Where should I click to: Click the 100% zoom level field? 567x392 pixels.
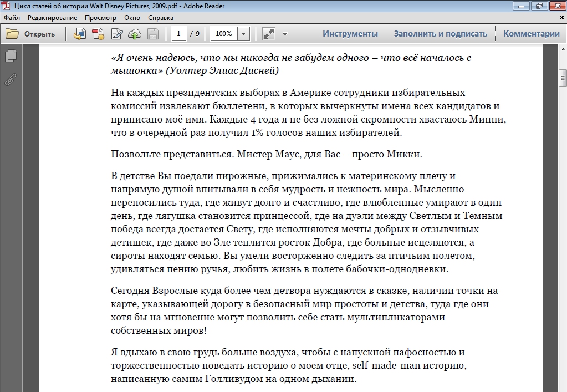tap(224, 34)
